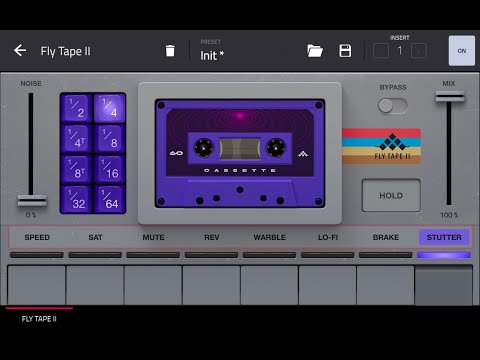Tap the cassette tape graphic

[x=240, y=153]
